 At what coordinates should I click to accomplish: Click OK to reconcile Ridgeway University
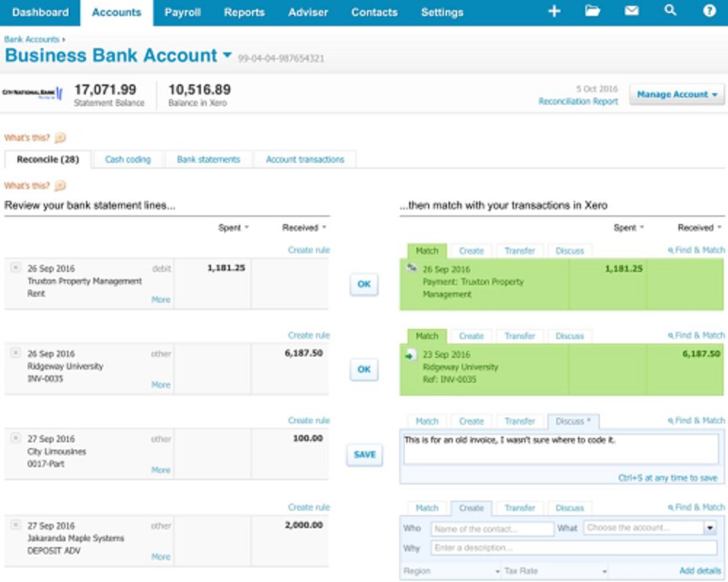(x=364, y=370)
